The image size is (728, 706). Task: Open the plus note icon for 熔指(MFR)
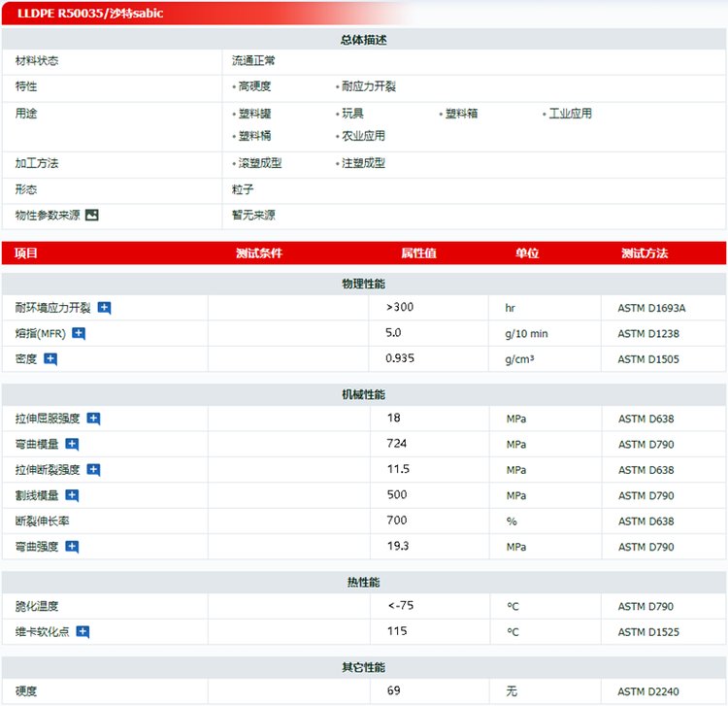click(x=79, y=333)
